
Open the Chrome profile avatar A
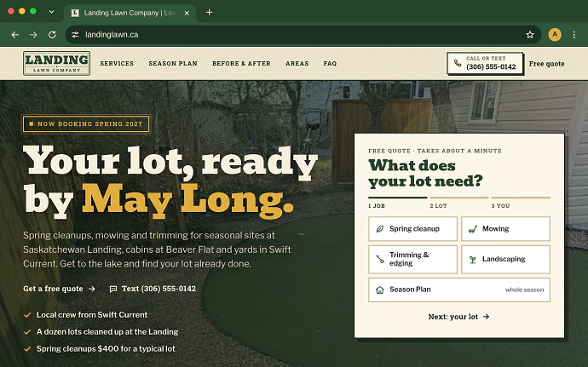pos(555,35)
